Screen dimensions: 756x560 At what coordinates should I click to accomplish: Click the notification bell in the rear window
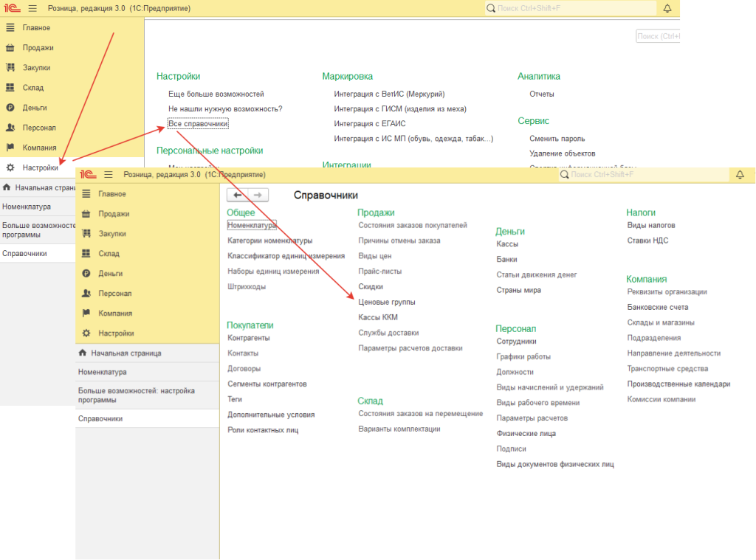tap(667, 8)
